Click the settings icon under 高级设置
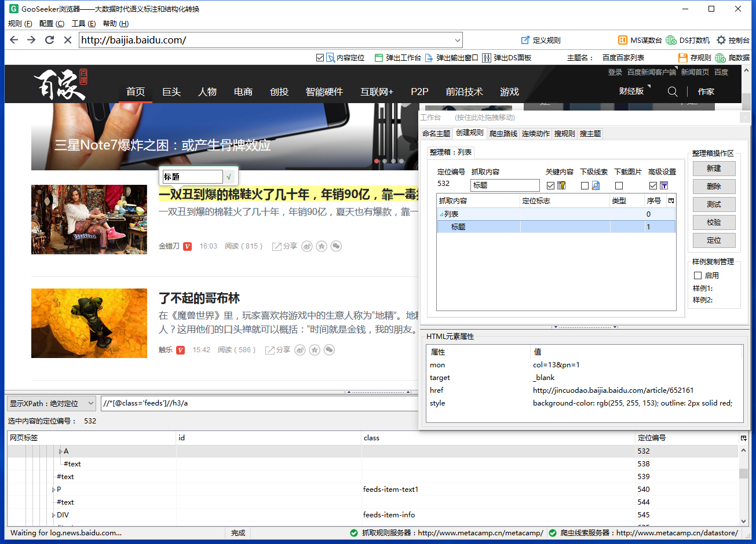Viewport: 756px width, 544px height. point(664,185)
